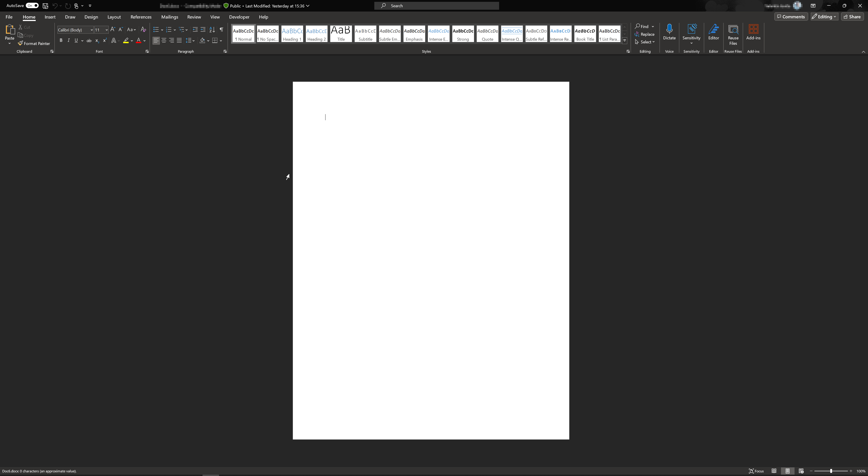Toggle Bold formatting
The height and width of the screenshot is (476, 868).
(x=61, y=40)
